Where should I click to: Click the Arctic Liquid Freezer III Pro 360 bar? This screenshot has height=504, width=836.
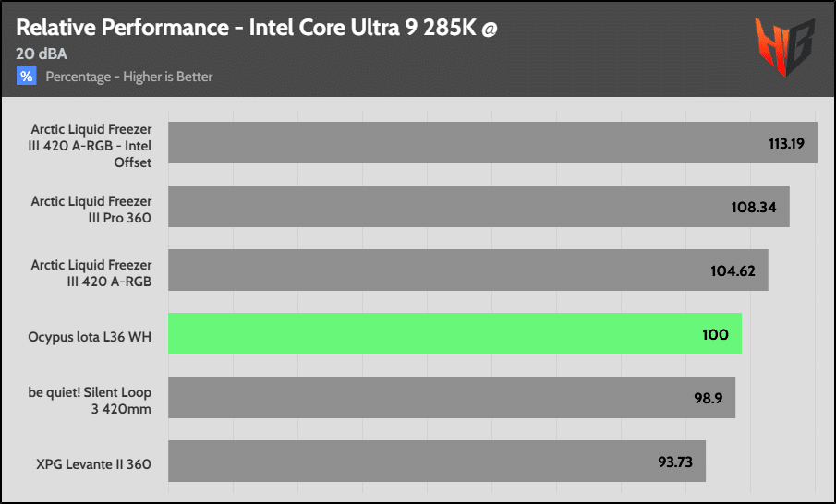pos(479,206)
